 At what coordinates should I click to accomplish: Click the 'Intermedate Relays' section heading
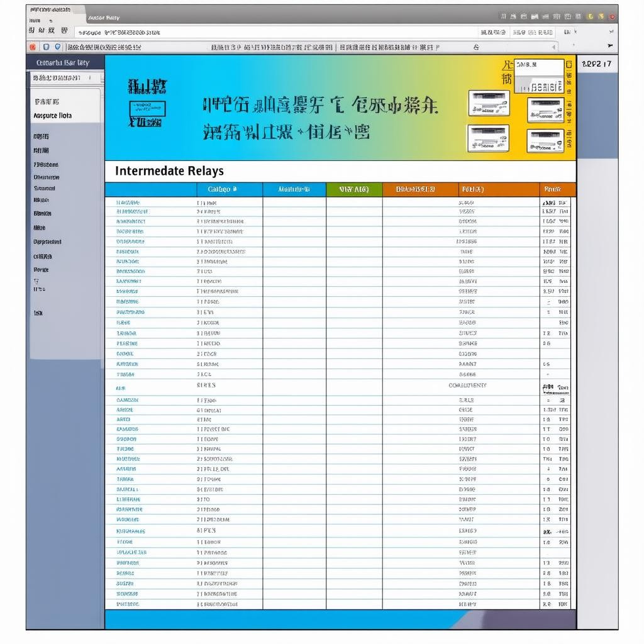[x=169, y=171]
